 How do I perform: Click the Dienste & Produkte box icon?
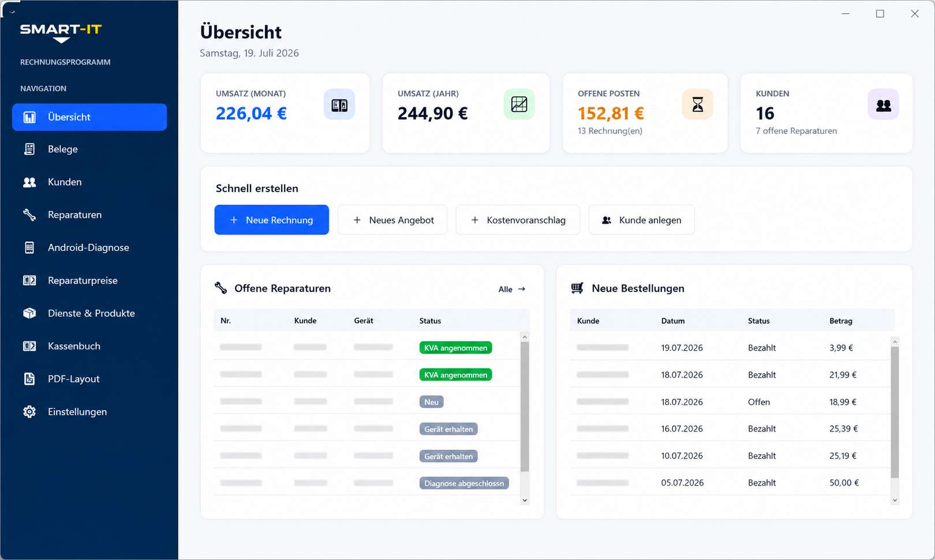click(29, 313)
